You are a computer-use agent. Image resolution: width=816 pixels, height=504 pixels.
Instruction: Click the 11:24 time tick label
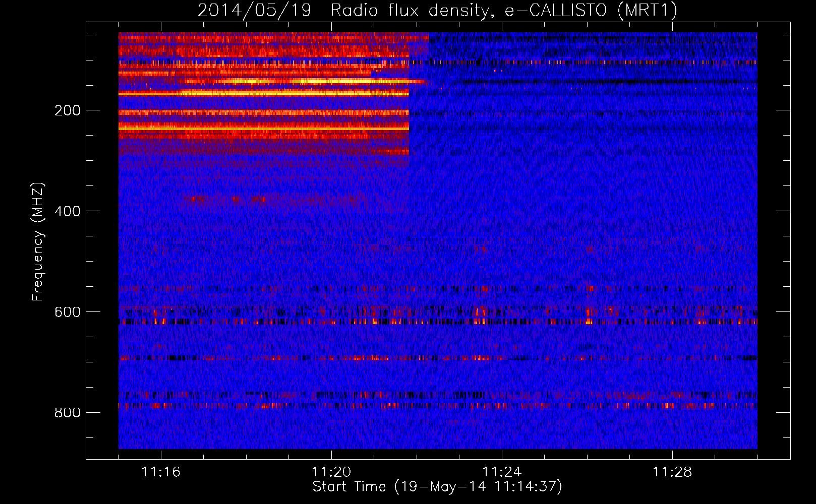pyautogui.click(x=502, y=472)
